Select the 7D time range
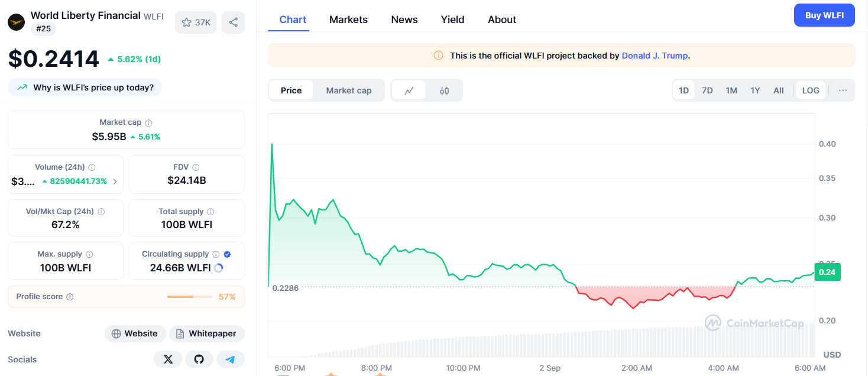The height and width of the screenshot is (376, 868). click(707, 90)
